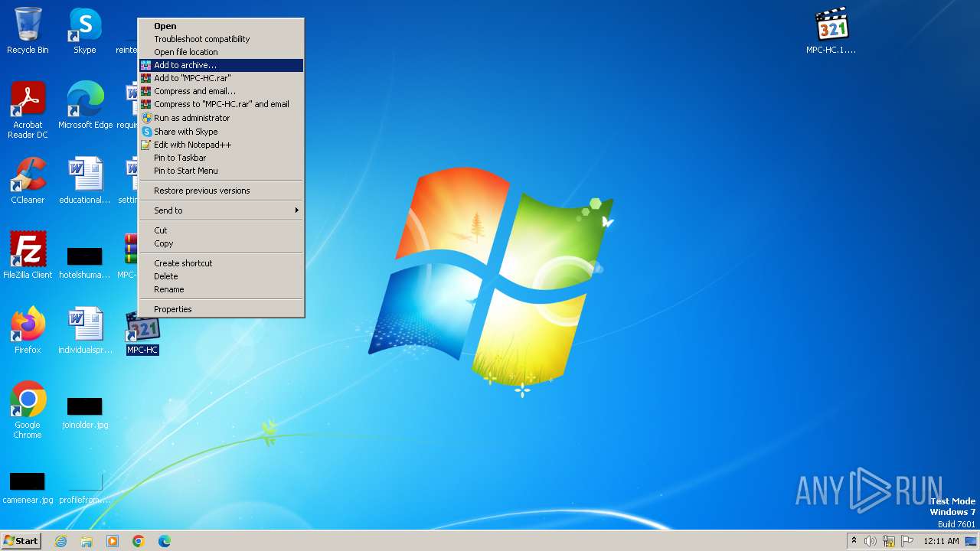Select the joinolder.jpg file icon
This screenshot has width=980, height=551.
(85, 412)
